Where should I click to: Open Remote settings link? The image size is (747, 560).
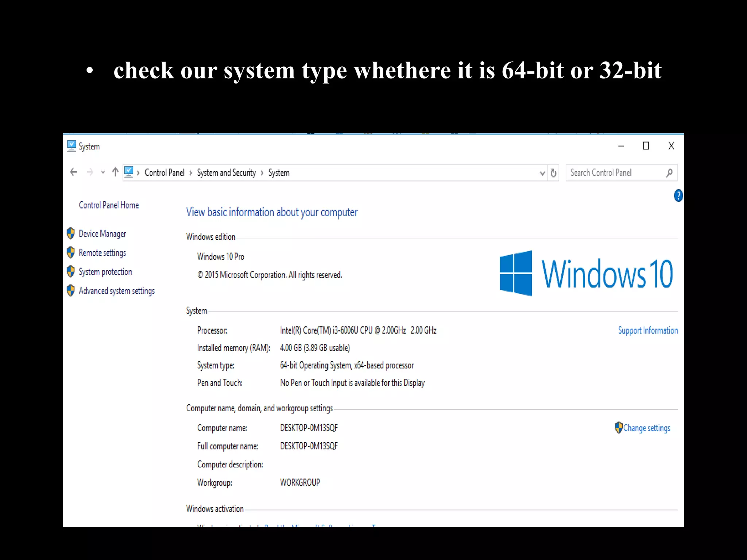click(102, 253)
